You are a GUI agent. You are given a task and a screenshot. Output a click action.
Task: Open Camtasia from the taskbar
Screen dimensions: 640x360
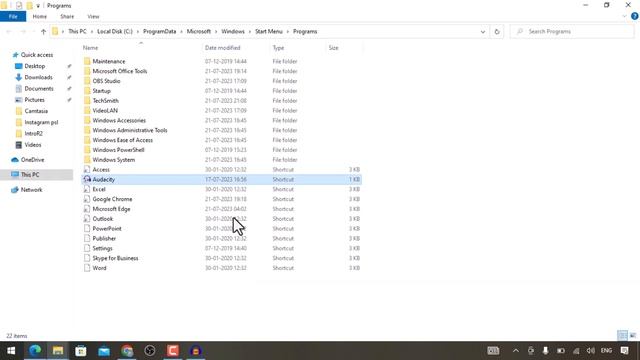(x=173, y=351)
